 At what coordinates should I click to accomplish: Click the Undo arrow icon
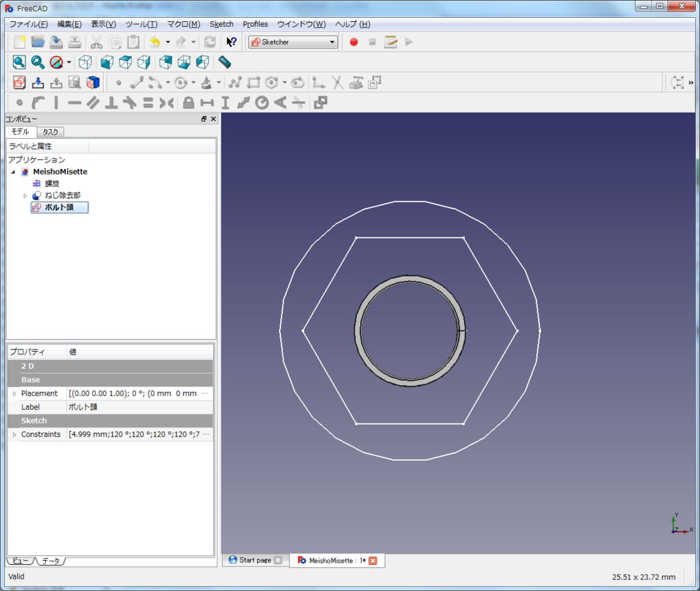155,42
